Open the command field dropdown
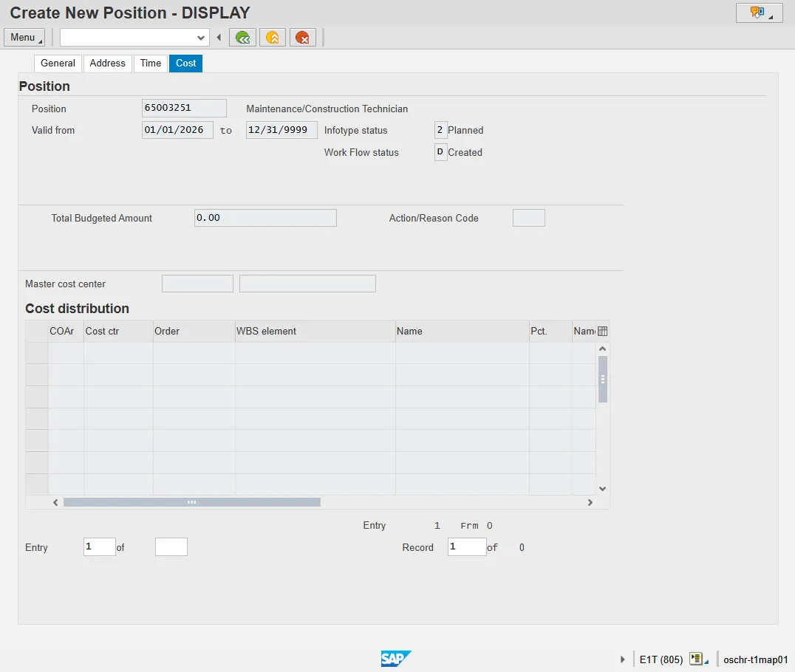 201,38
